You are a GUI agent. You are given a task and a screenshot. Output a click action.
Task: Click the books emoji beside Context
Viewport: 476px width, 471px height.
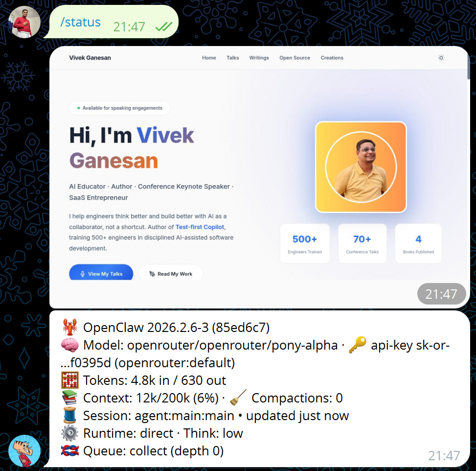[70, 398]
